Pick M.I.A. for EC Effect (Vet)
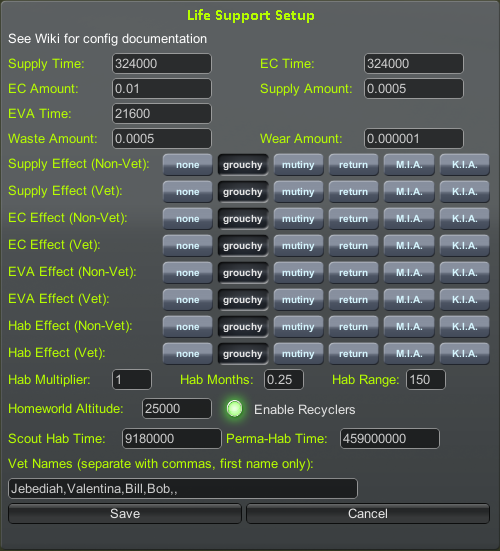This screenshot has height=551, width=500. pyautogui.click(x=409, y=245)
